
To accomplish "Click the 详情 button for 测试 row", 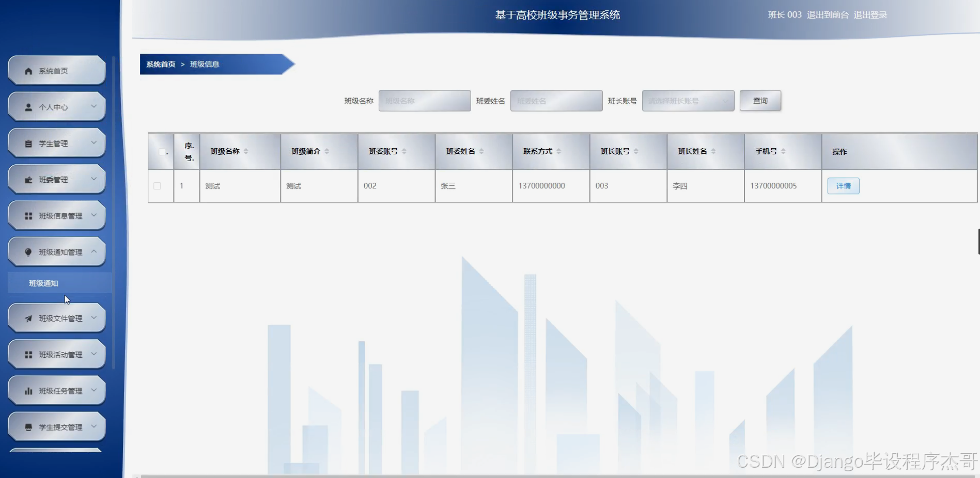I will click(x=843, y=186).
